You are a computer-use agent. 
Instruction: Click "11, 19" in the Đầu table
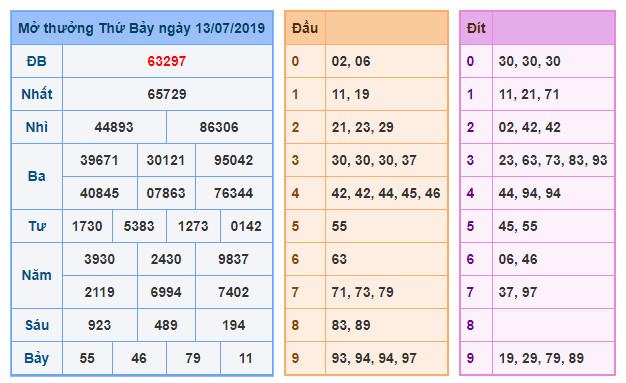351,94
